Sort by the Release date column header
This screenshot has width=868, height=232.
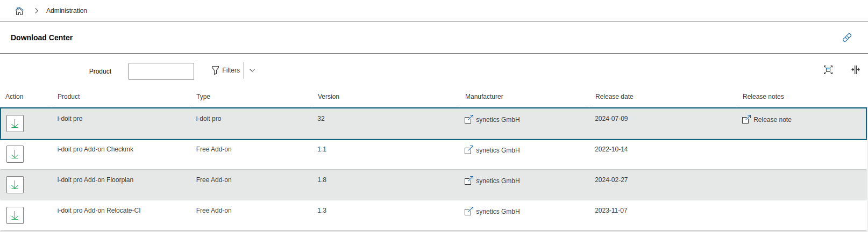(614, 97)
